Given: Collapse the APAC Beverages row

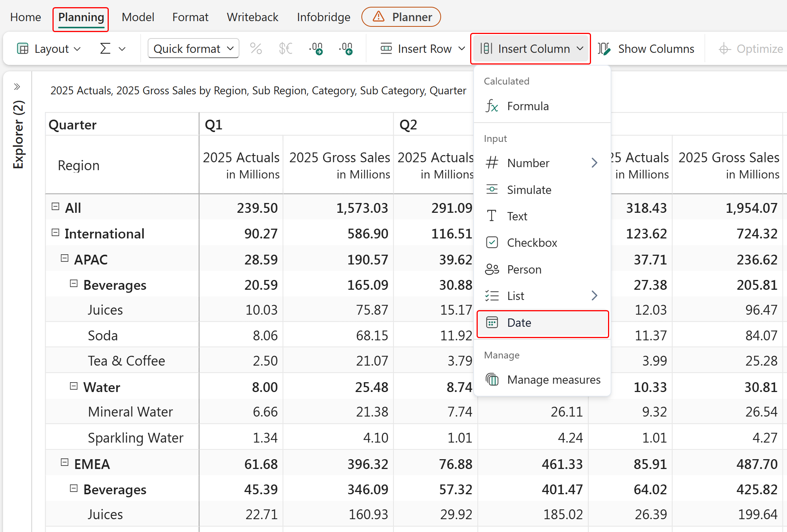Looking at the screenshot, I should tap(74, 284).
